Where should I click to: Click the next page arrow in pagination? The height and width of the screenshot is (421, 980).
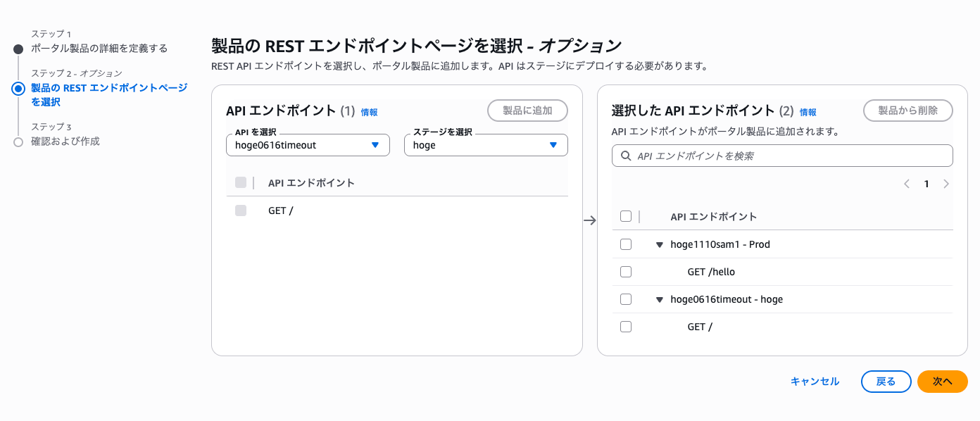tap(946, 184)
